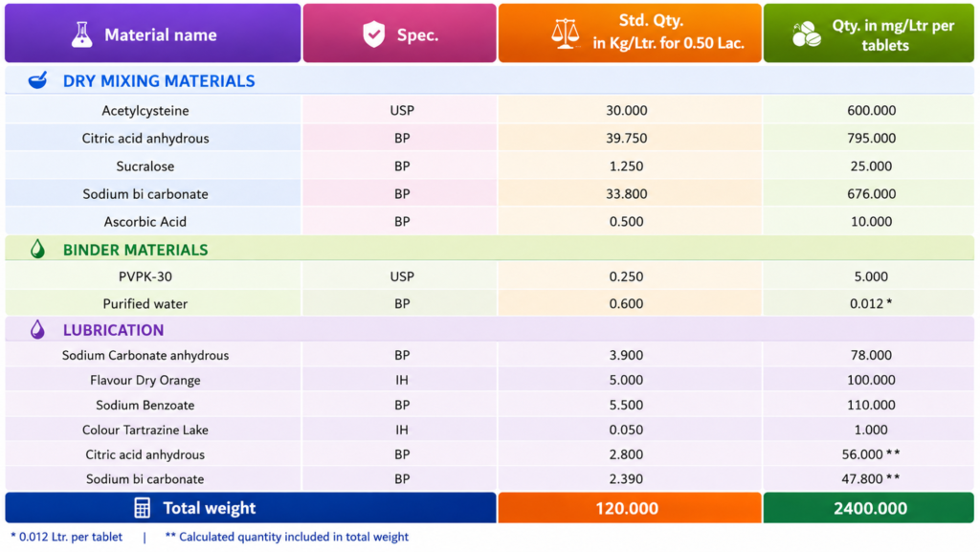Image resolution: width=980 pixels, height=552 pixels.
Task: Click the Spec. column header
Action: tap(399, 33)
